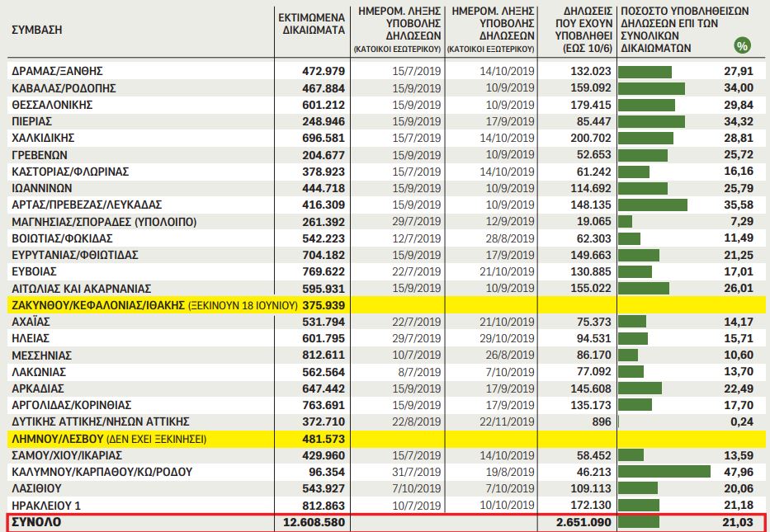The image size is (770, 532).
Task: Select the 0,24 percentage for ΔΥΤΙΚΗΣ ΑΤΤΙΚΗΣ
Action: coord(741,421)
